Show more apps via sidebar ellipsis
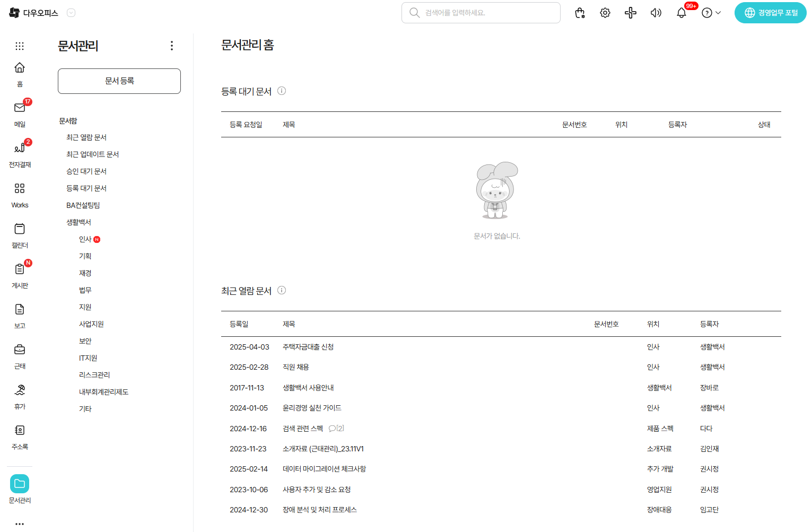This screenshot has width=812, height=532. pyautogui.click(x=20, y=524)
